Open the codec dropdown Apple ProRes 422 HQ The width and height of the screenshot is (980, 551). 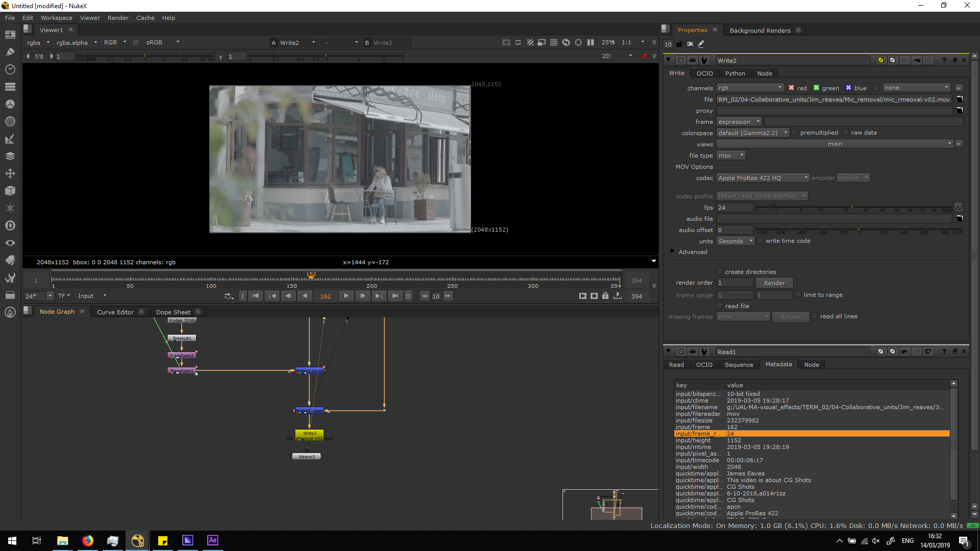click(763, 178)
